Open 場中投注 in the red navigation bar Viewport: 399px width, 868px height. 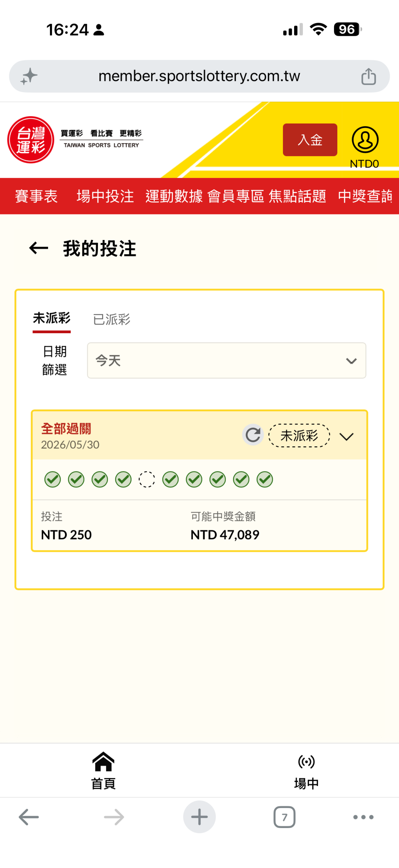coord(105,196)
